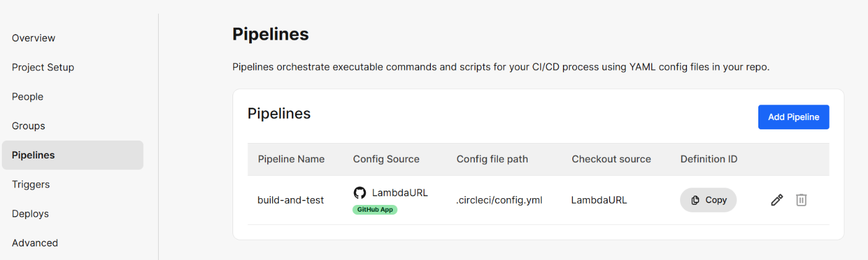868x260 pixels.
Task: Click the Pipeline Name column header
Action: pyautogui.click(x=291, y=159)
